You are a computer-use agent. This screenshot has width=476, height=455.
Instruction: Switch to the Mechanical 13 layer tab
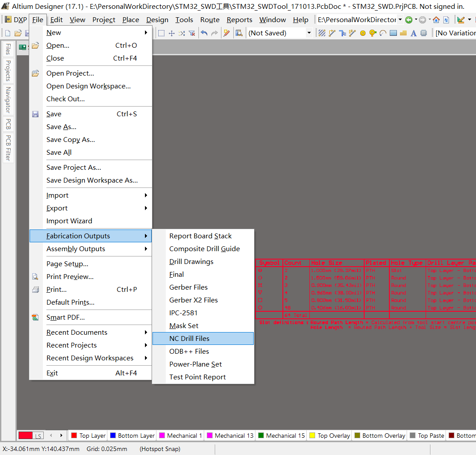pos(230,436)
